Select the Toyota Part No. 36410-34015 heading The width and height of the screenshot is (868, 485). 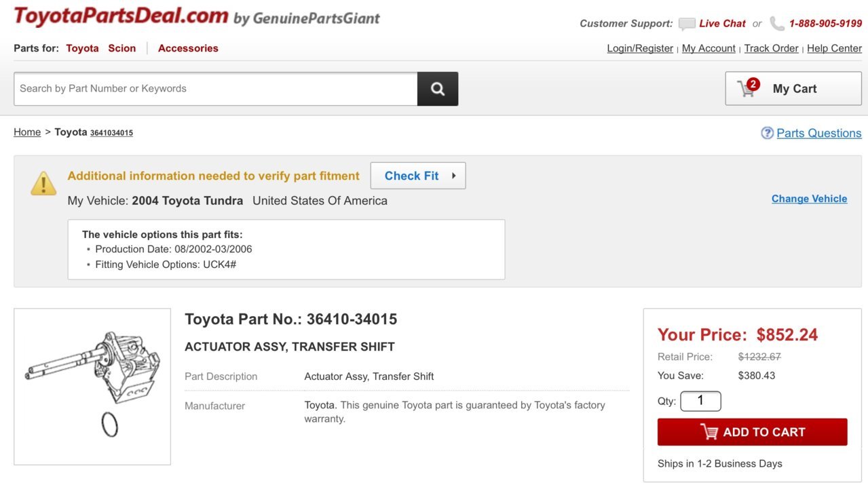tap(291, 319)
